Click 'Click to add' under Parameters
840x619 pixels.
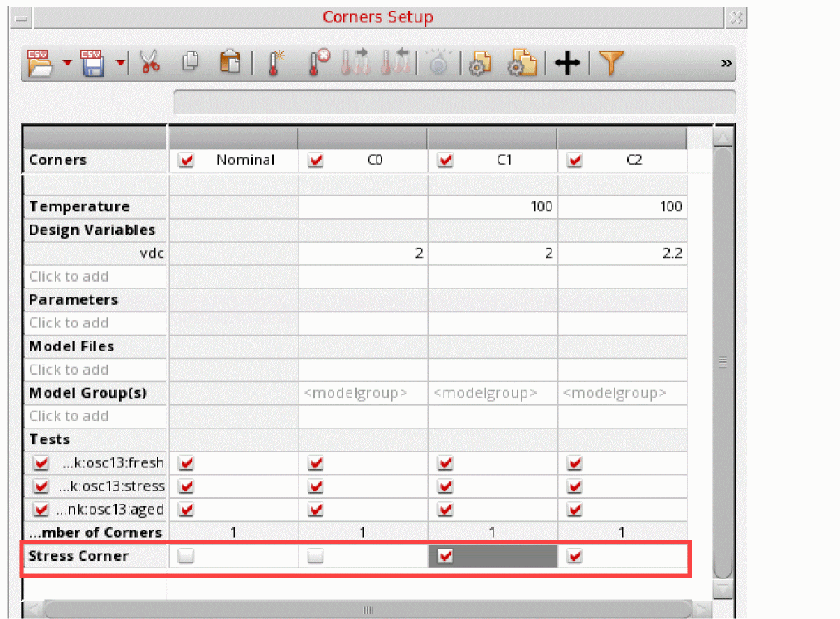(x=69, y=323)
